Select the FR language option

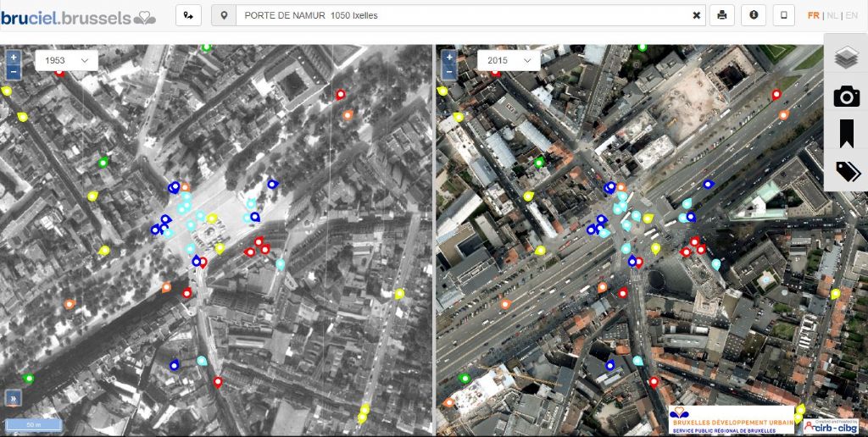click(x=814, y=15)
